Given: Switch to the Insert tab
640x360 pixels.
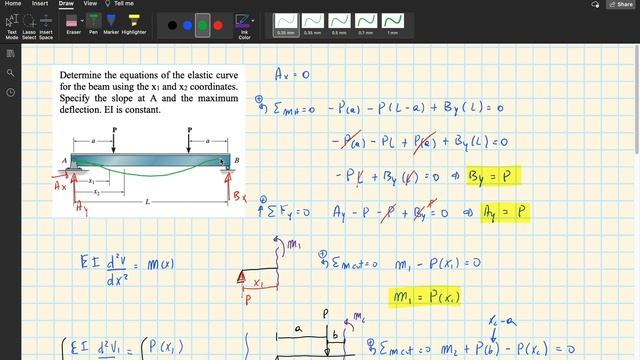Looking at the screenshot, I should [40, 3].
